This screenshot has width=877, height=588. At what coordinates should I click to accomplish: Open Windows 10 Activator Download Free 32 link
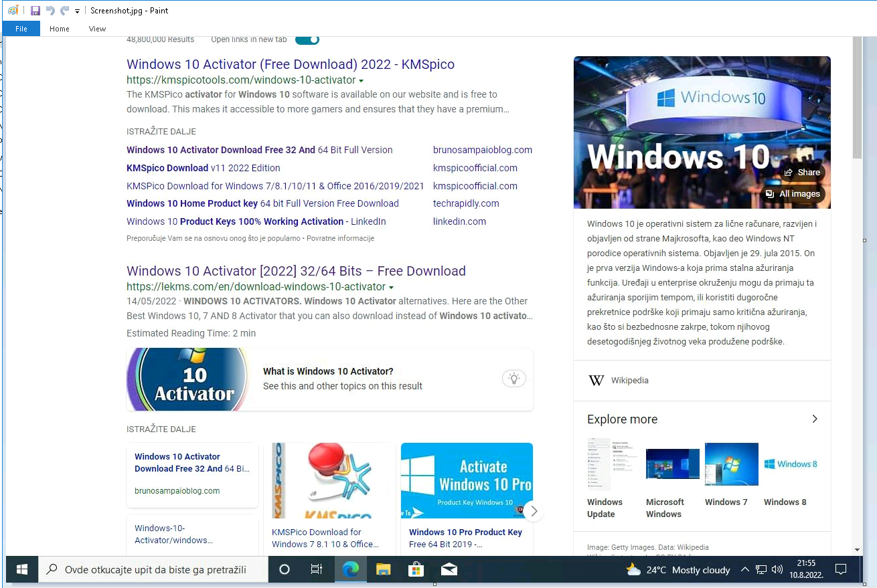pyautogui.click(x=260, y=150)
